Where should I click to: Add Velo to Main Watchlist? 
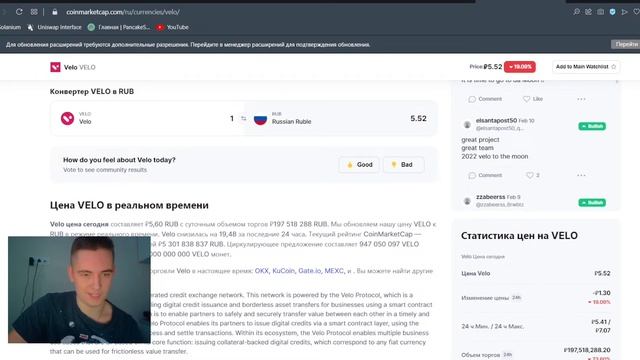pyautogui.click(x=586, y=67)
